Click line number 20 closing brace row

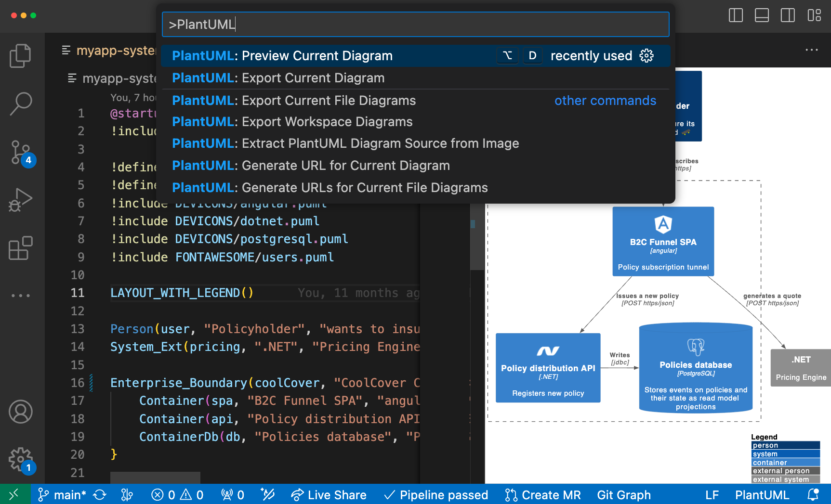[78, 454]
